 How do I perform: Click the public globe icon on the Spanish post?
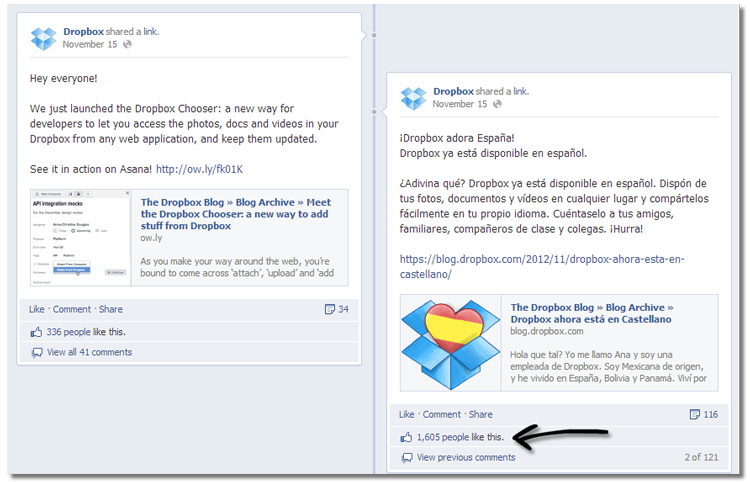pos(497,104)
